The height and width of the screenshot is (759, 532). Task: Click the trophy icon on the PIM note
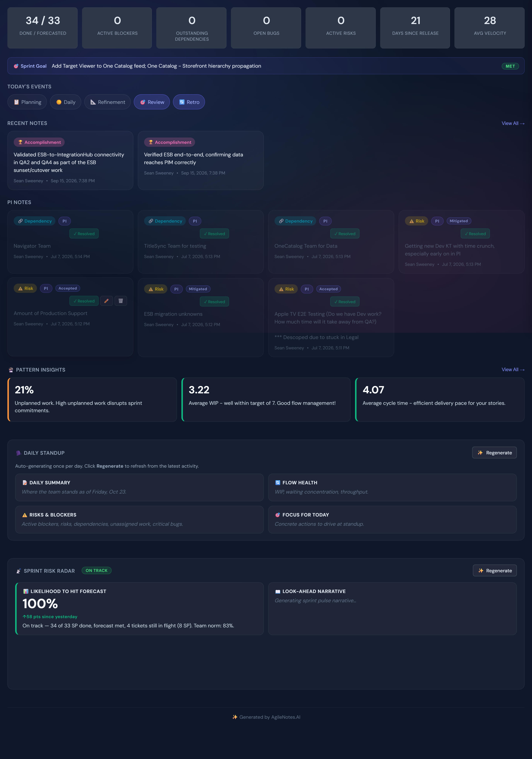(151, 142)
